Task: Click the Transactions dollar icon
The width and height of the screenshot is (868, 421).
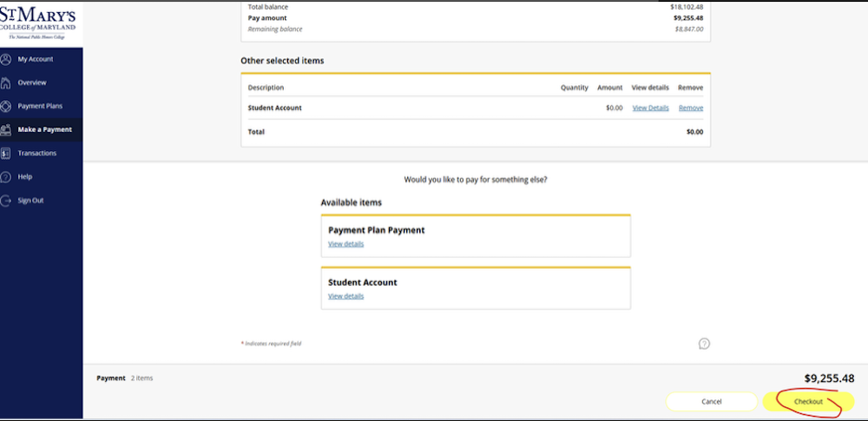Action: coord(5,154)
